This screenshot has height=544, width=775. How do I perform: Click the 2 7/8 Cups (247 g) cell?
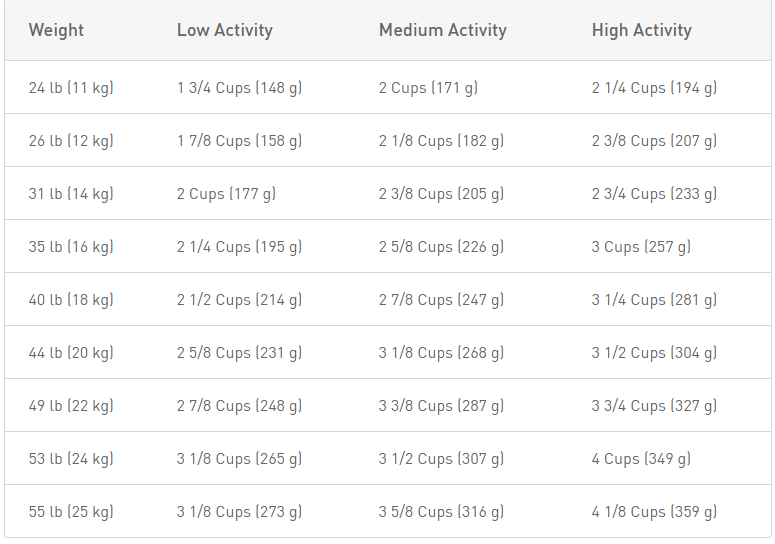441,299
